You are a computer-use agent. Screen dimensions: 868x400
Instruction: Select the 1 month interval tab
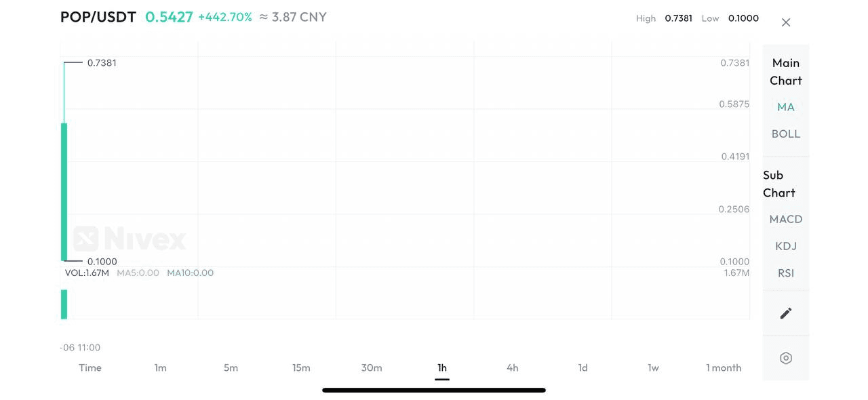pyautogui.click(x=724, y=367)
